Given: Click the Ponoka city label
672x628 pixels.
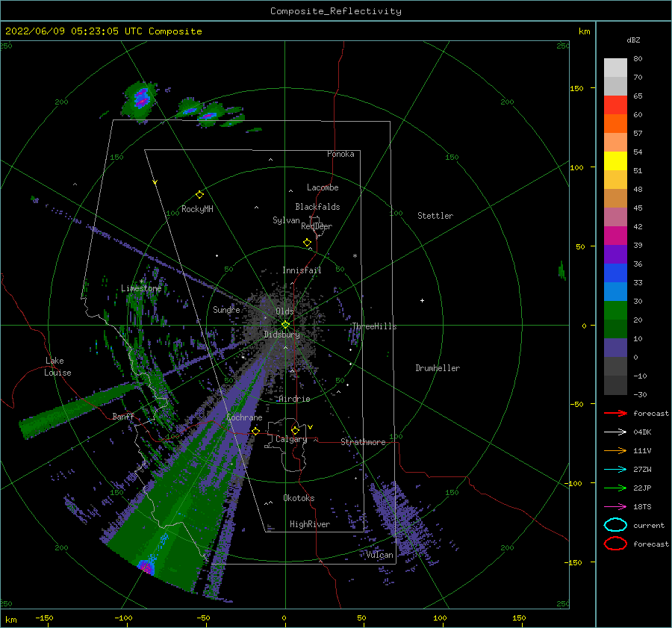Looking at the screenshot, I should pos(340,154).
